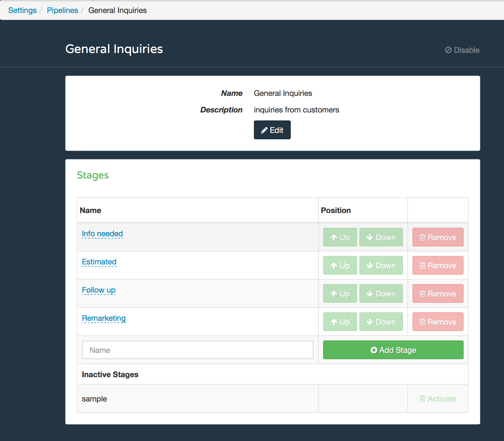Viewport: 504px width, 441px height.
Task: Move Remarketing stage up
Action: pos(340,322)
